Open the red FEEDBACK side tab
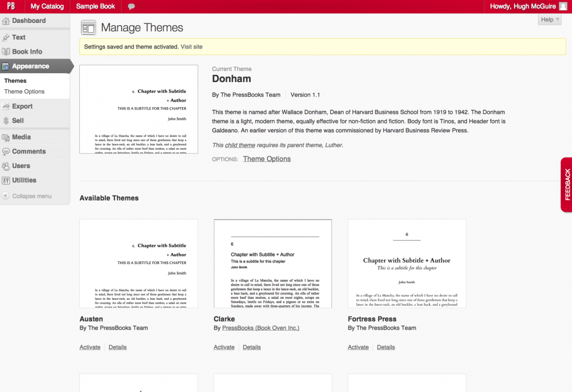The image size is (572, 392). click(566, 184)
